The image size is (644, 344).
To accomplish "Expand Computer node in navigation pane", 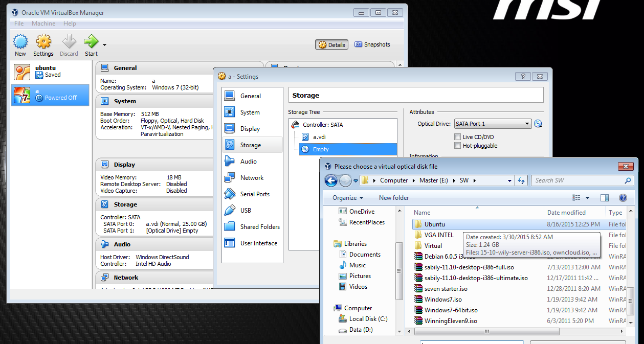I will [x=358, y=308].
